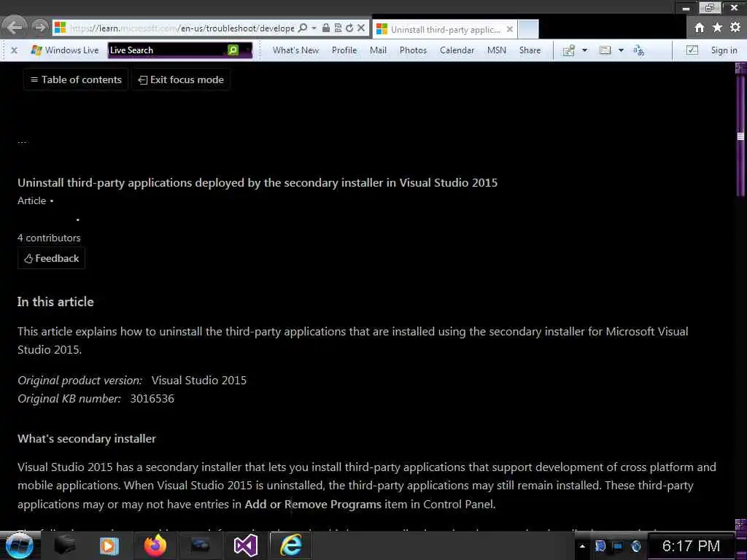Go back with the browser Back arrow
The height and width of the screenshot is (560, 747).
[15, 27]
